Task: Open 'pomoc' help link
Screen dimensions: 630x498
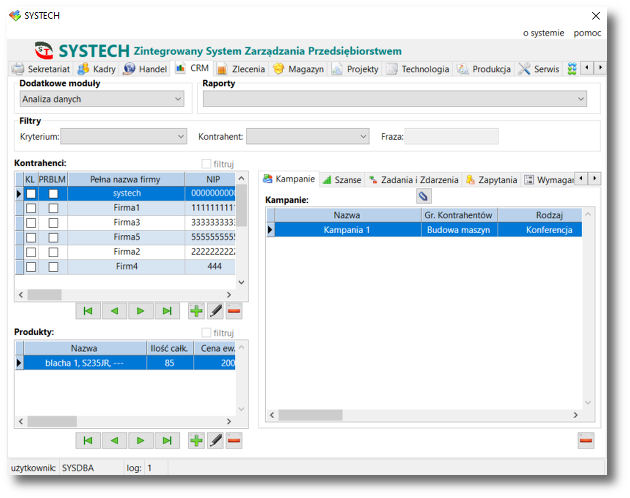Action: tap(587, 33)
